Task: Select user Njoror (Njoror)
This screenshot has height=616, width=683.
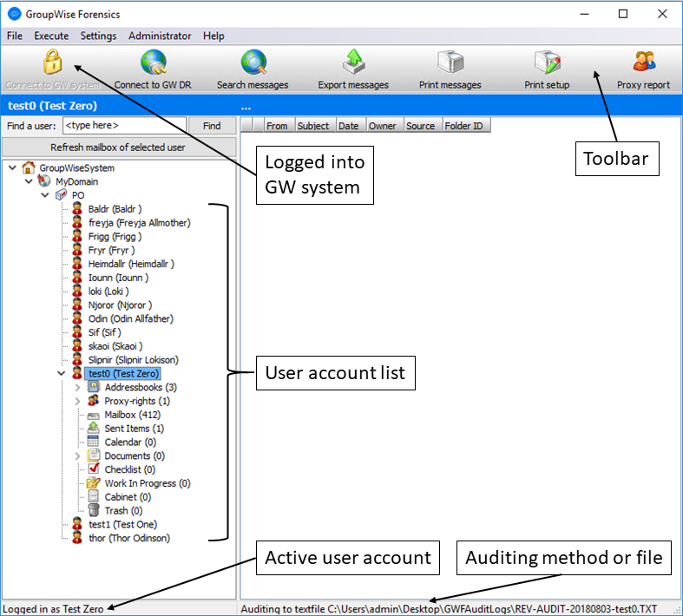Action: pyautogui.click(x=121, y=305)
